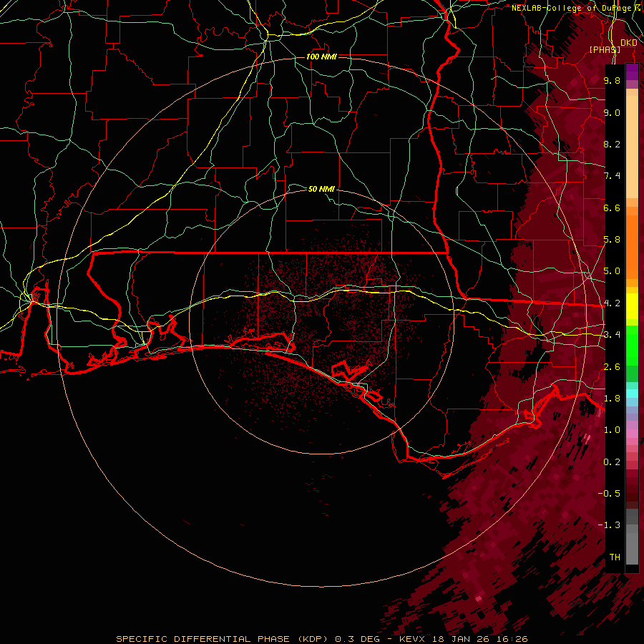This screenshot has width=644, height=644.
Task: Click the "NEXLAB-College of DuPage" credit text
Action: (571, 8)
